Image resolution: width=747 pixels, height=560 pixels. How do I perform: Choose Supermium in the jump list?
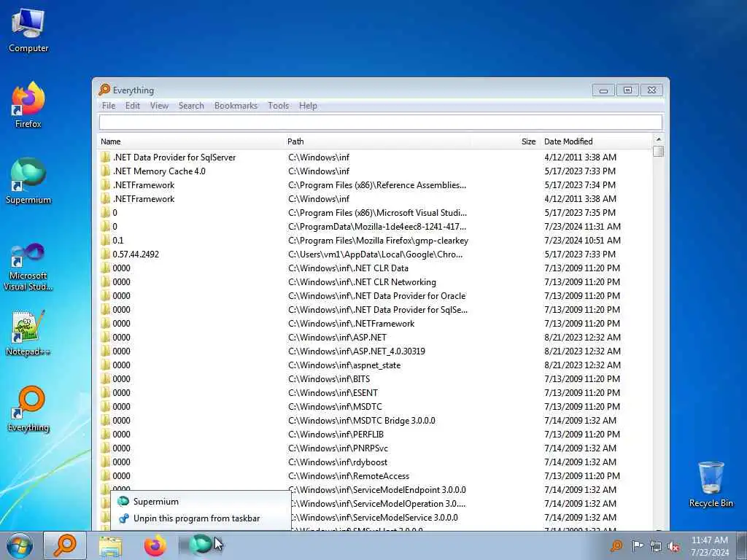click(201, 502)
